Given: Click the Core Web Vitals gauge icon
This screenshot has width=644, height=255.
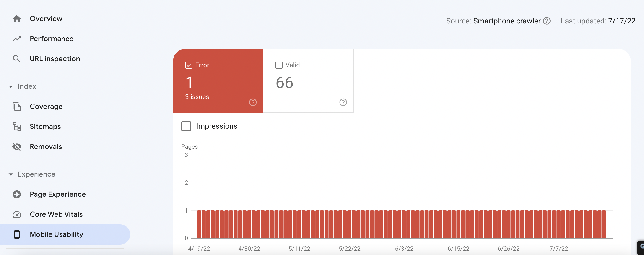Looking at the screenshot, I should [x=17, y=214].
